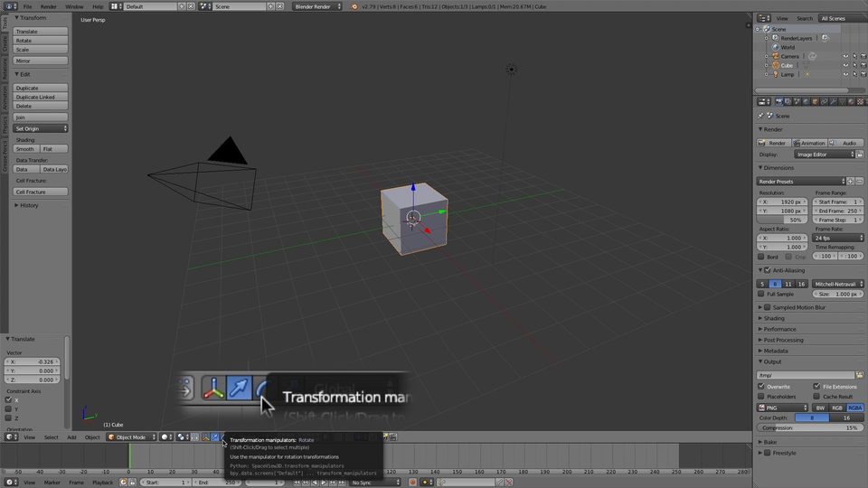This screenshot has width=868, height=488.
Task: Click the Translate button in tool shelf
Action: [41, 32]
